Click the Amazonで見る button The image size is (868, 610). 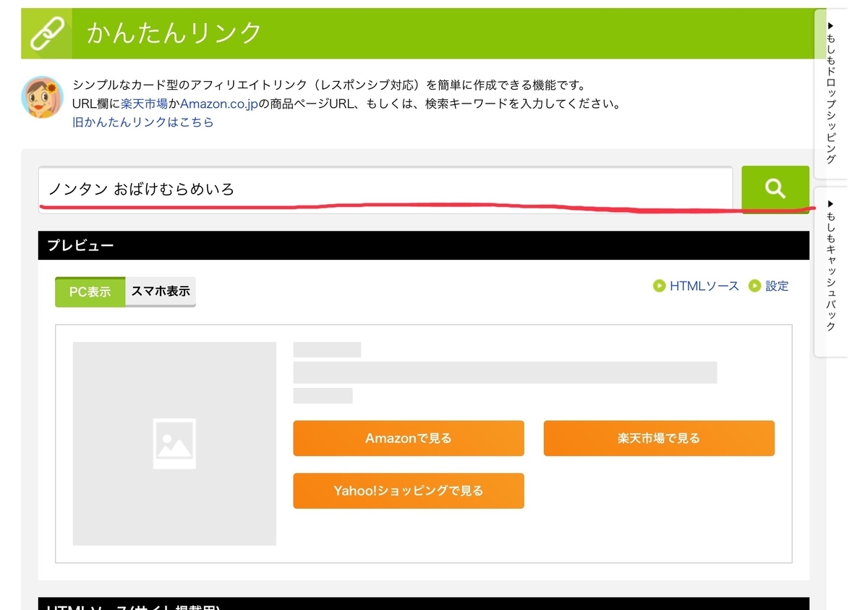(x=409, y=439)
